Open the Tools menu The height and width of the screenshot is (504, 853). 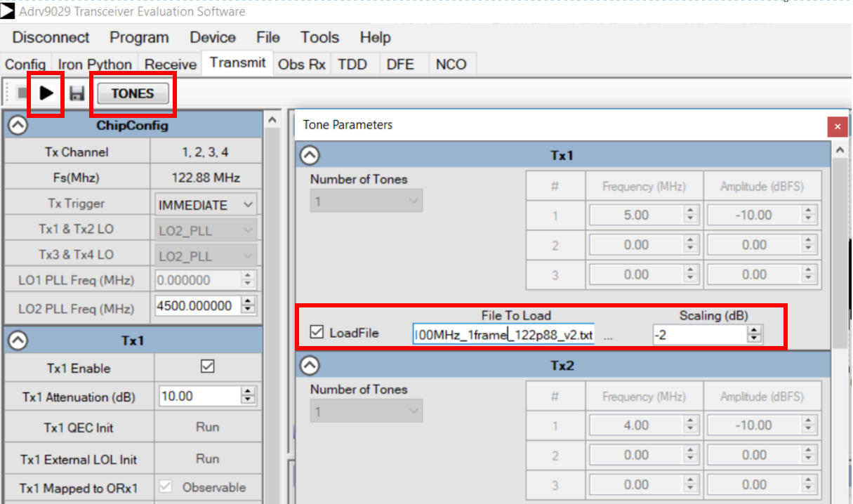(319, 38)
